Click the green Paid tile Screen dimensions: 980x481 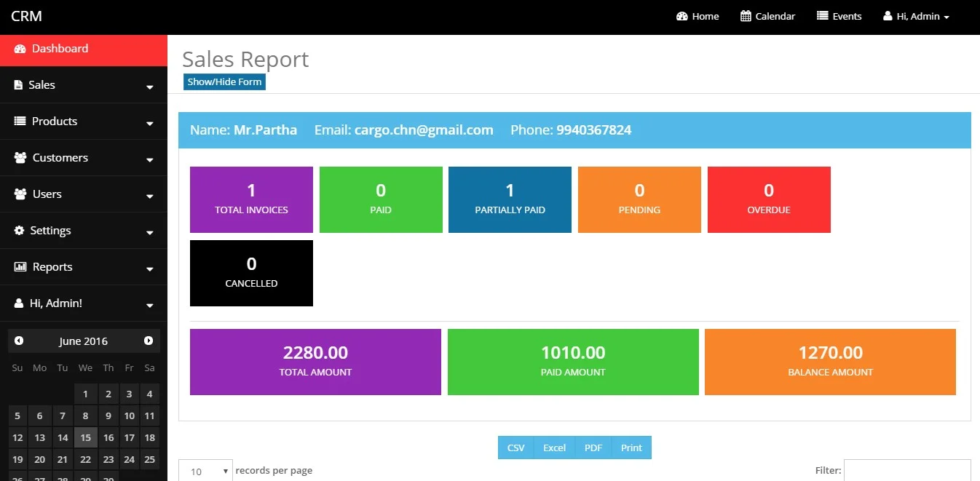[x=381, y=199]
